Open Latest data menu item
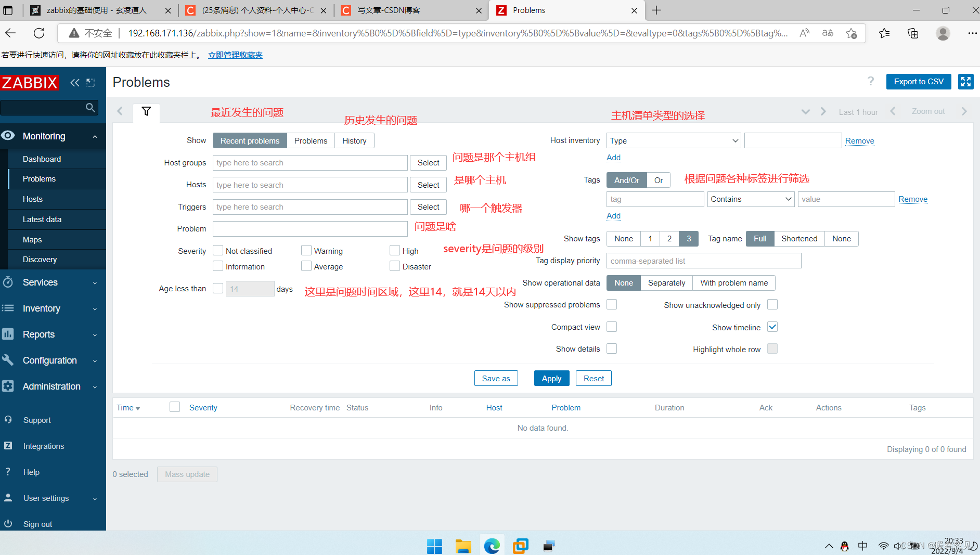Viewport: 980px width, 555px height. 57,219
